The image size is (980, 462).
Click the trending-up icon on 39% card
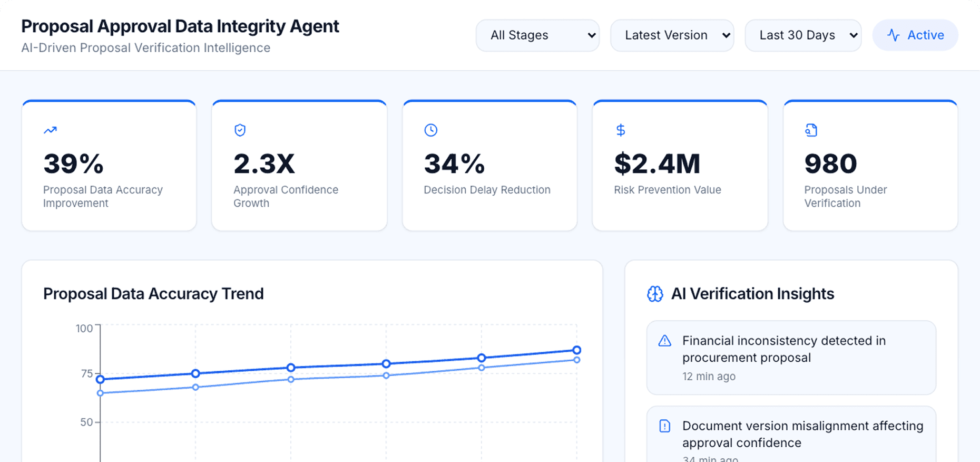tap(50, 130)
